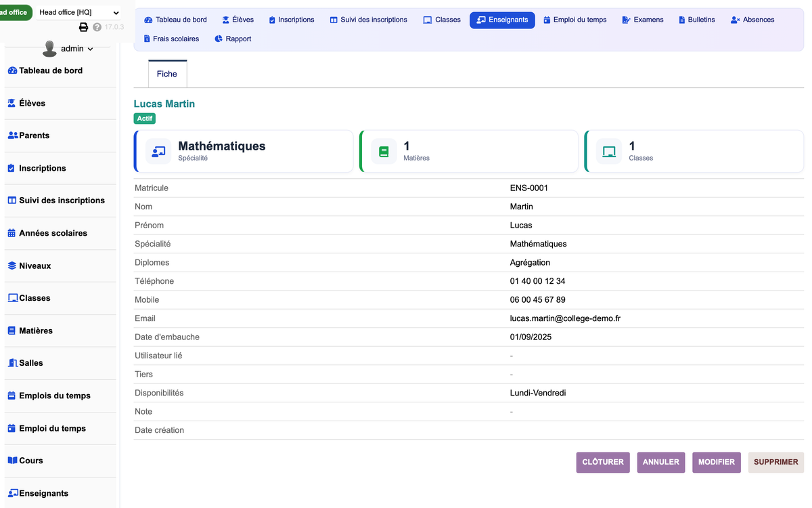Open Tableau de bord in the sidebar
Viewport: 812px width, 508px height.
[x=51, y=70]
